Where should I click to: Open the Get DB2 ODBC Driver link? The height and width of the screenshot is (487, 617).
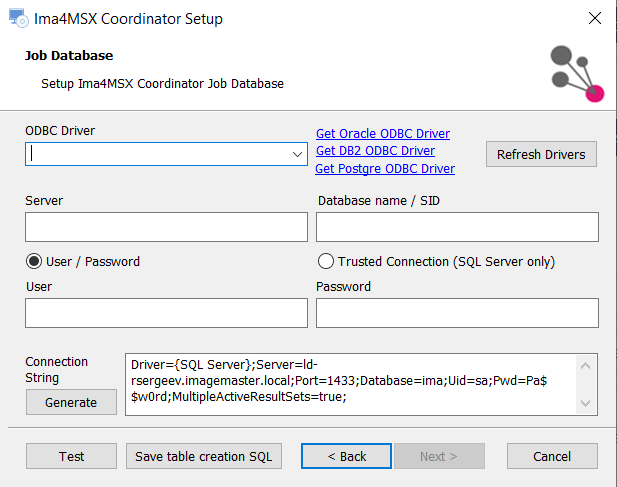[x=375, y=151]
